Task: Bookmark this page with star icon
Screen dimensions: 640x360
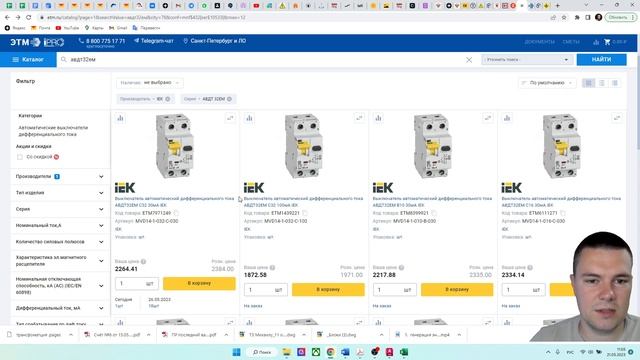Action: [x=564, y=18]
